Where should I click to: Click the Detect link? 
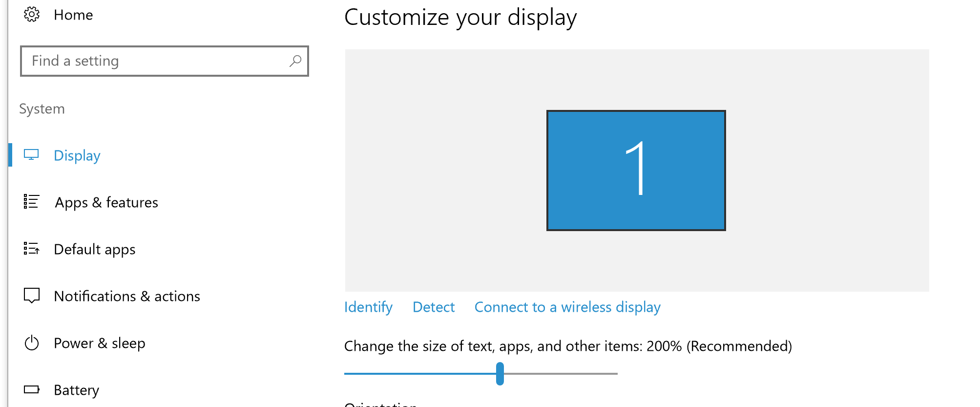coord(434,307)
